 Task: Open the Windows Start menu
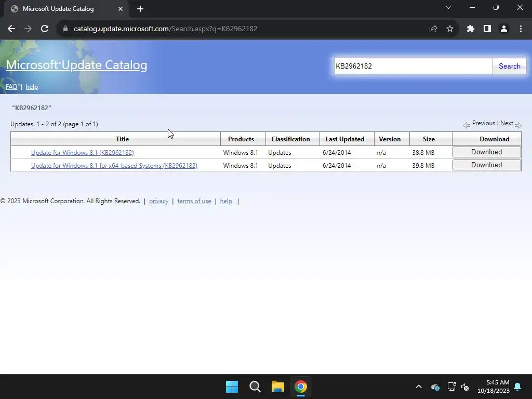232,387
